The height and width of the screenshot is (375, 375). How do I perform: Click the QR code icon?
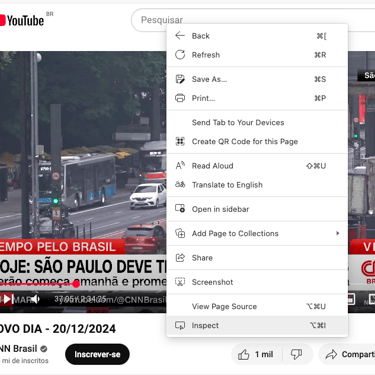click(180, 141)
